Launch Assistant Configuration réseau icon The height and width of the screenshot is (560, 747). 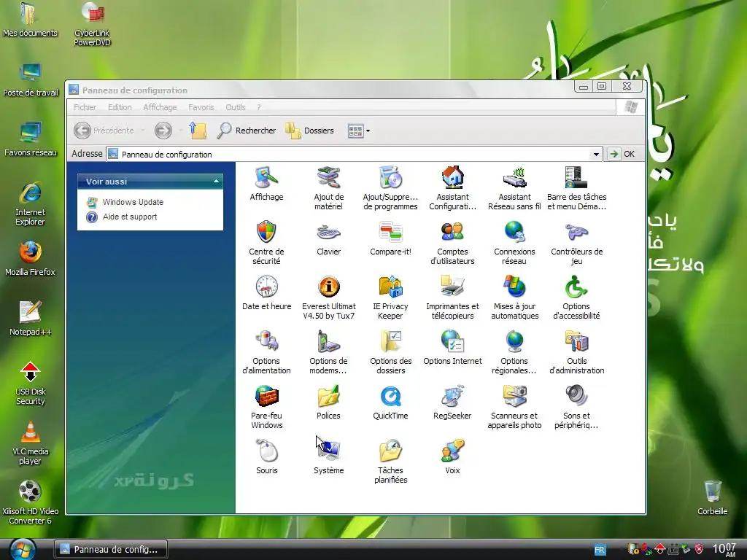click(452, 187)
